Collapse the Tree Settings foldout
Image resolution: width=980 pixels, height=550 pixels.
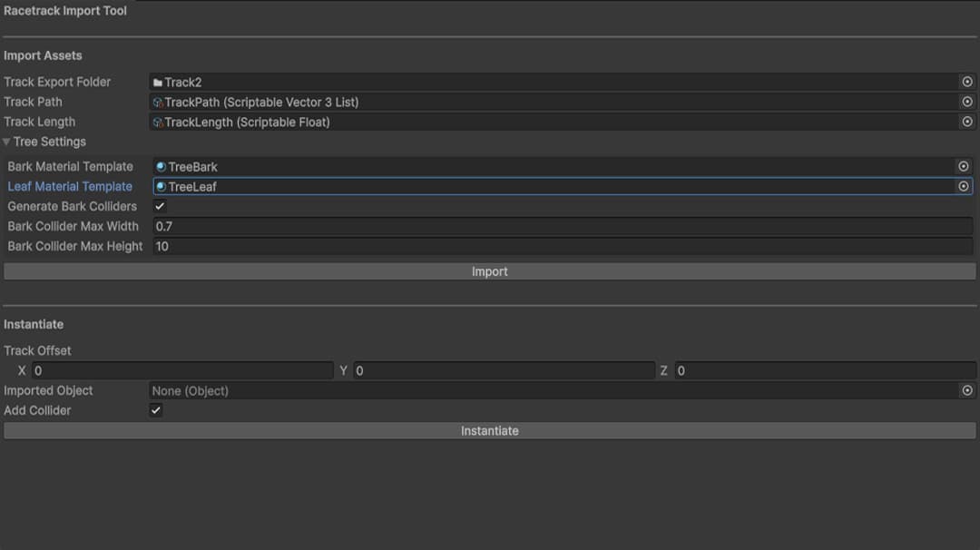click(7, 142)
